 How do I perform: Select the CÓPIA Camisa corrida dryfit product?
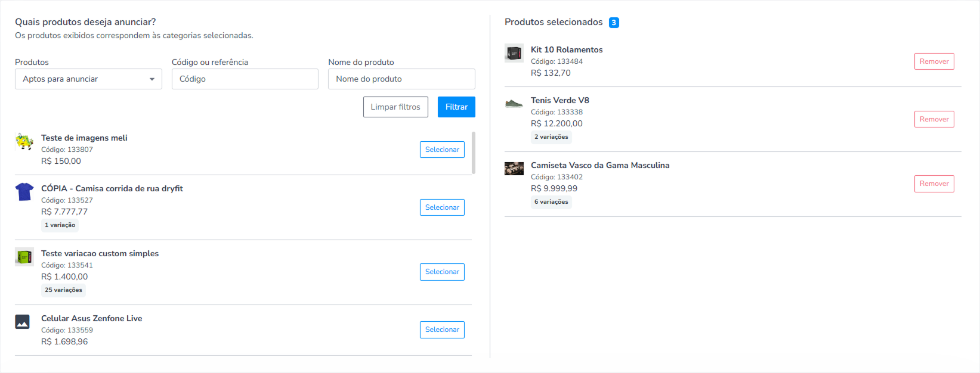coord(442,207)
